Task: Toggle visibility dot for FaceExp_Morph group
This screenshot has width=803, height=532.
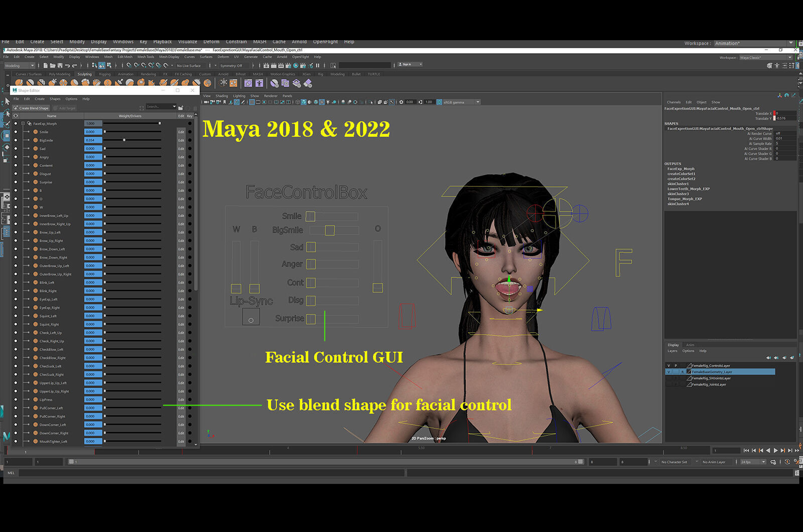Action: [x=16, y=123]
